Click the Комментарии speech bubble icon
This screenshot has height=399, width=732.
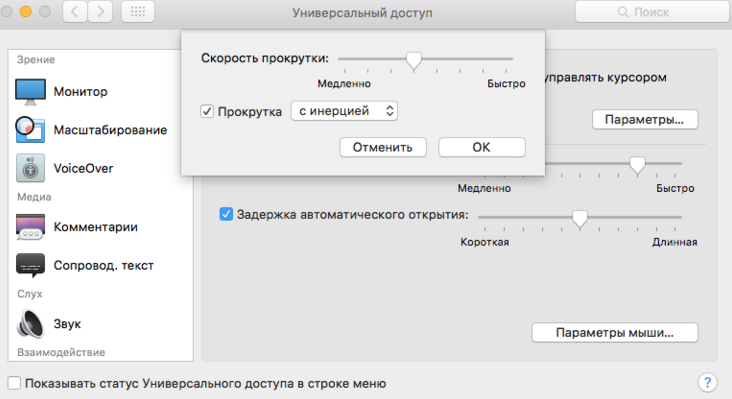point(30,227)
